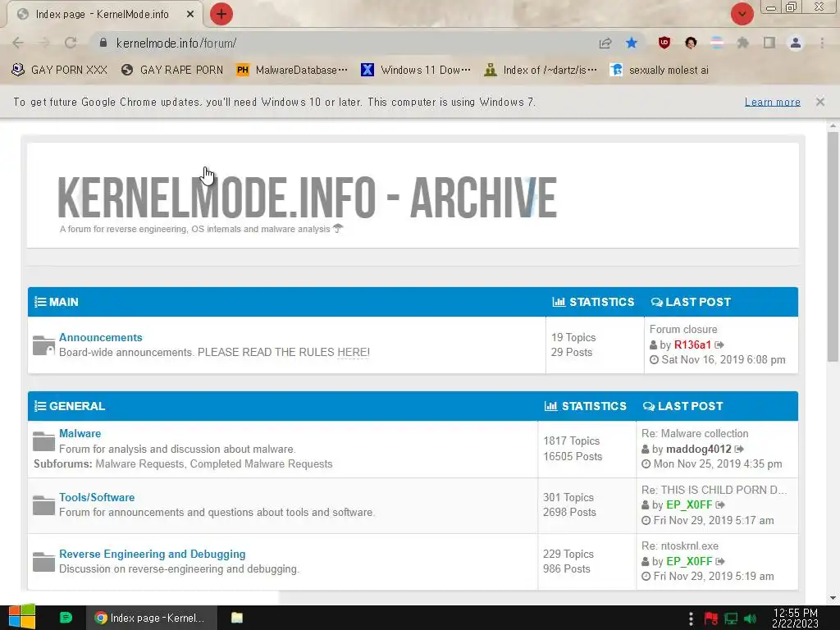Click the HERE! rules link
Image resolution: width=840 pixels, height=630 pixels.
[353, 353]
